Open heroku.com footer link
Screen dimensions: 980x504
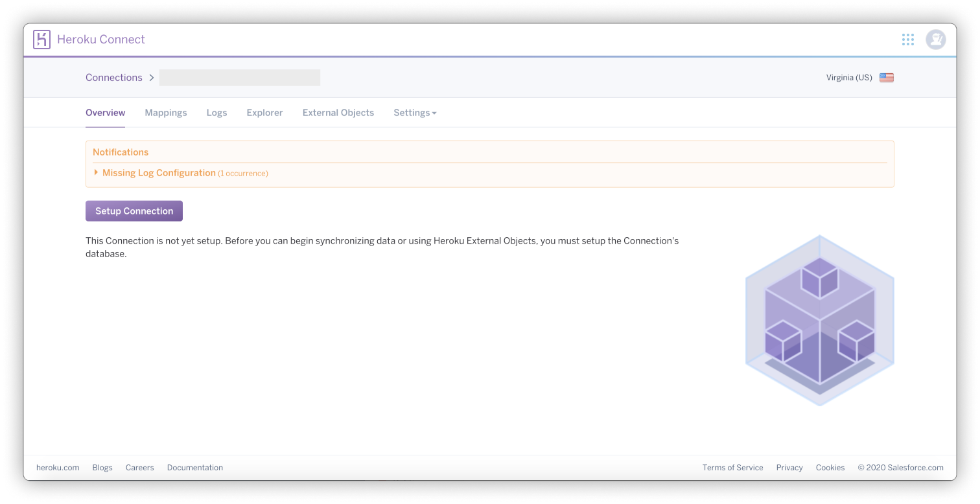click(x=58, y=468)
